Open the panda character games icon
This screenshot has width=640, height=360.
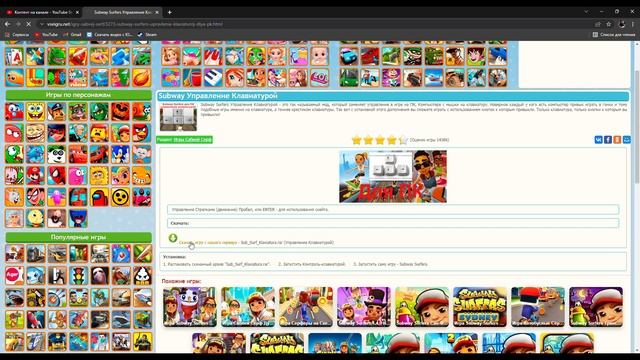pyautogui.click(x=57, y=154)
